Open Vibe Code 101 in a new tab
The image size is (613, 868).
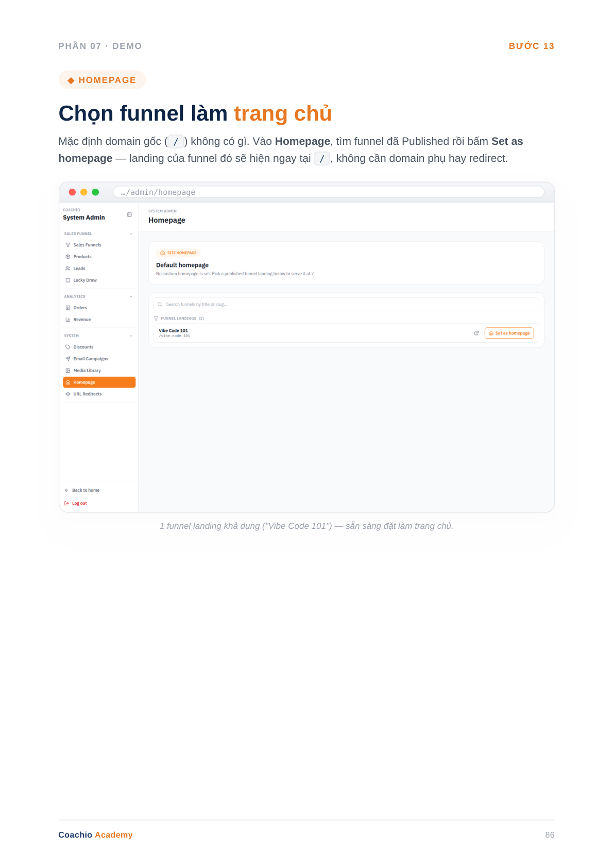pos(476,333)
